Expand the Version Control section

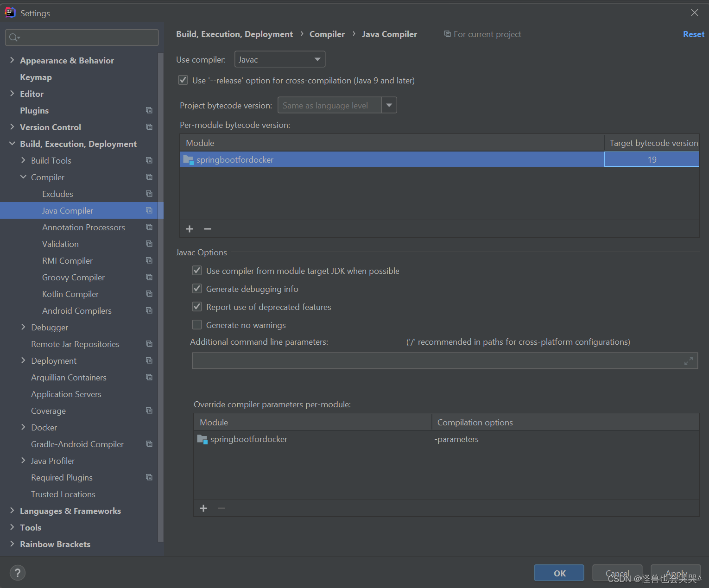click(x=12, y=127)
